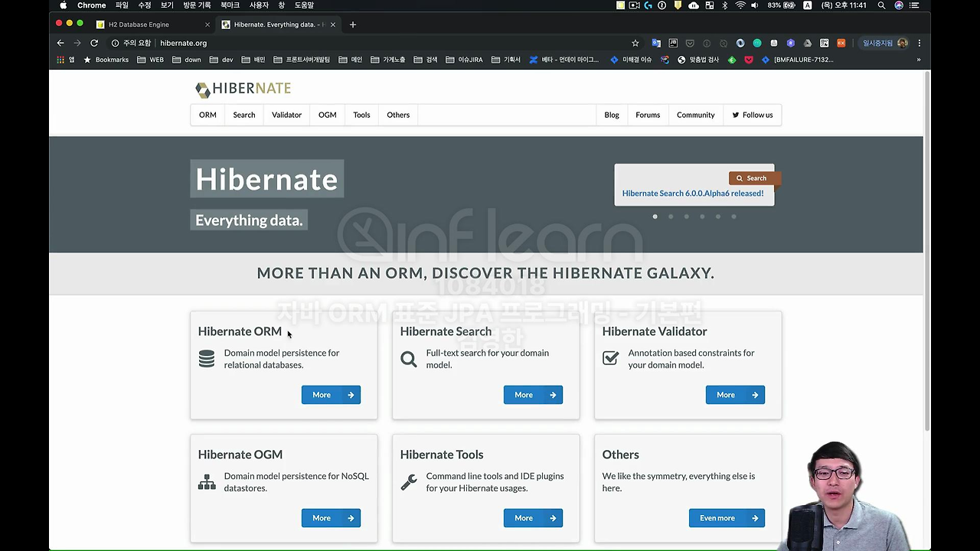This screenshot has width=980, height=551.
Task: Switch to the H2 Database Engine tab
Action: [x=150, y=24]
